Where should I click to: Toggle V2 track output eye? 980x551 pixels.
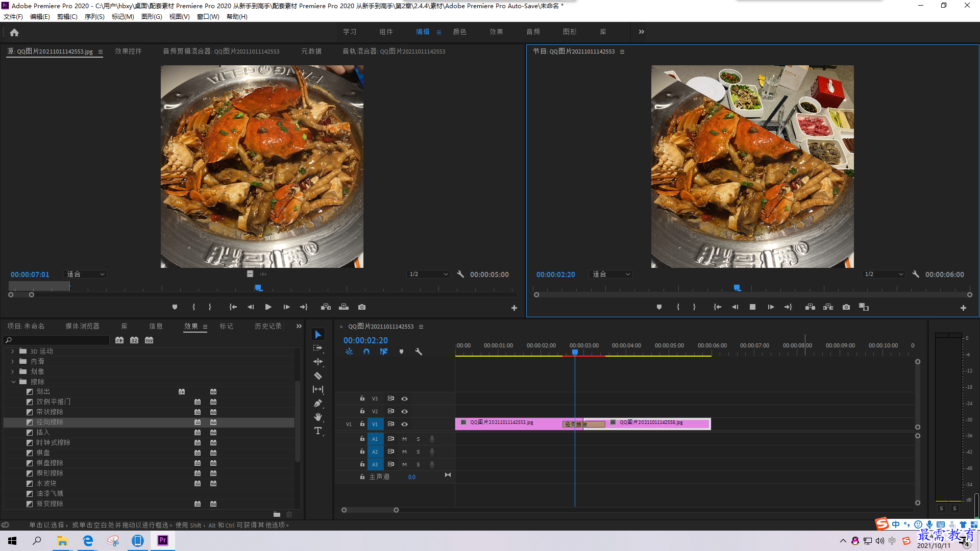coord(404,411)
